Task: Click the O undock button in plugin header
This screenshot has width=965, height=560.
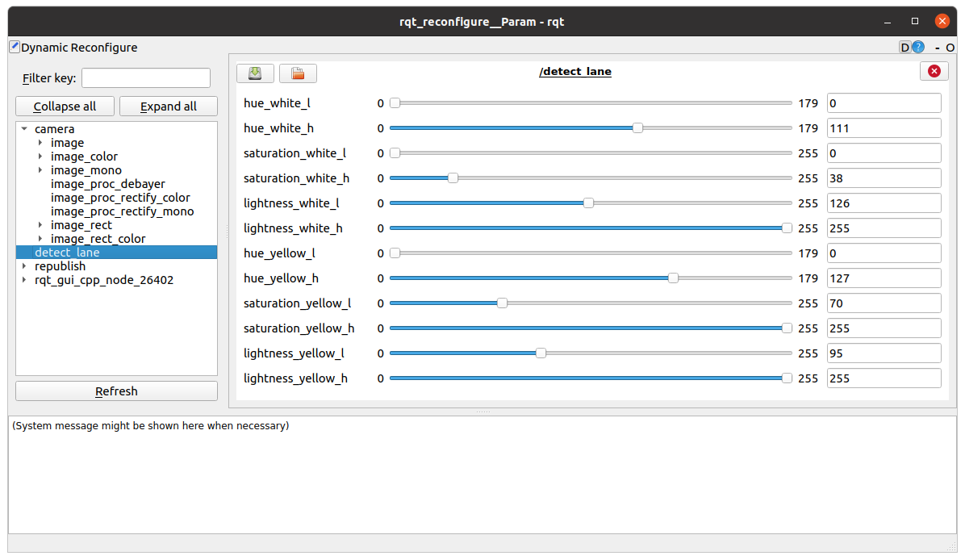Action: [950, 48]
